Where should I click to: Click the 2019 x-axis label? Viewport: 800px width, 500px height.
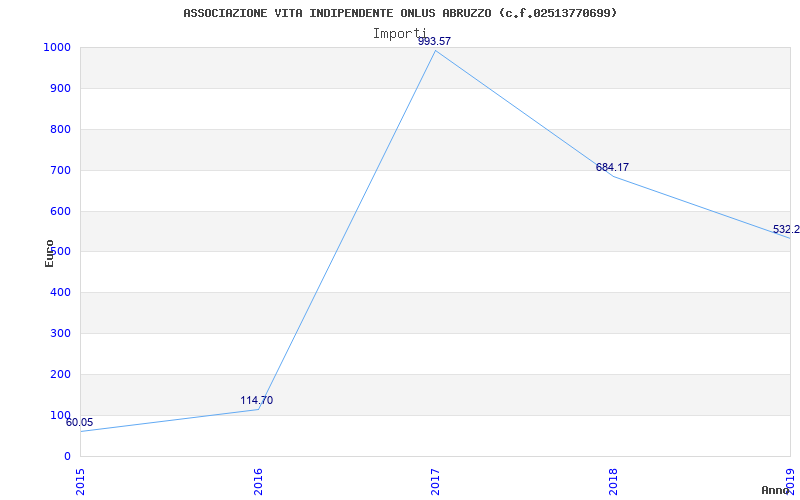pyautogui.click(x=790, y=482)
